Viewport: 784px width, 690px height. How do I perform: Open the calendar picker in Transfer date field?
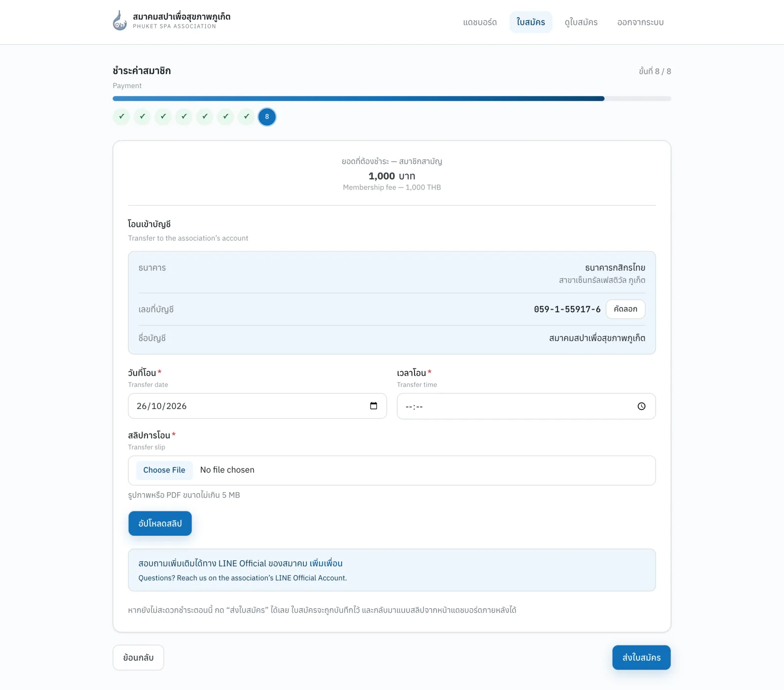(373, 406)
